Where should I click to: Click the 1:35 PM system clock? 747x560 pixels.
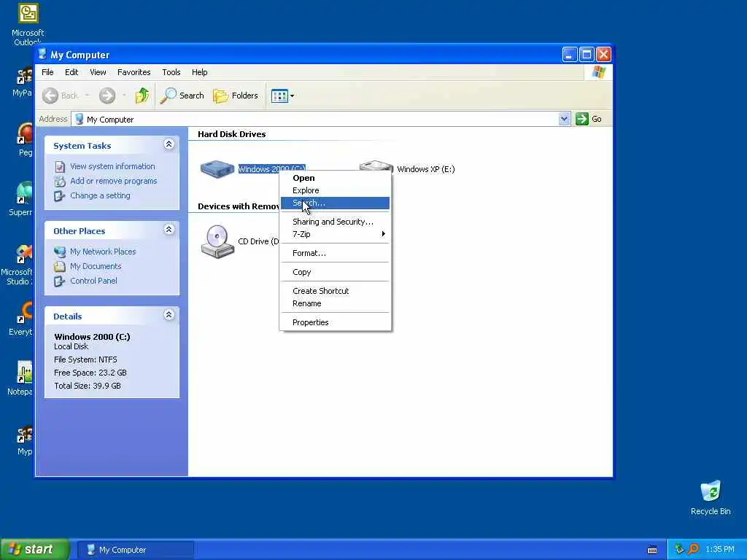[720, 550]
